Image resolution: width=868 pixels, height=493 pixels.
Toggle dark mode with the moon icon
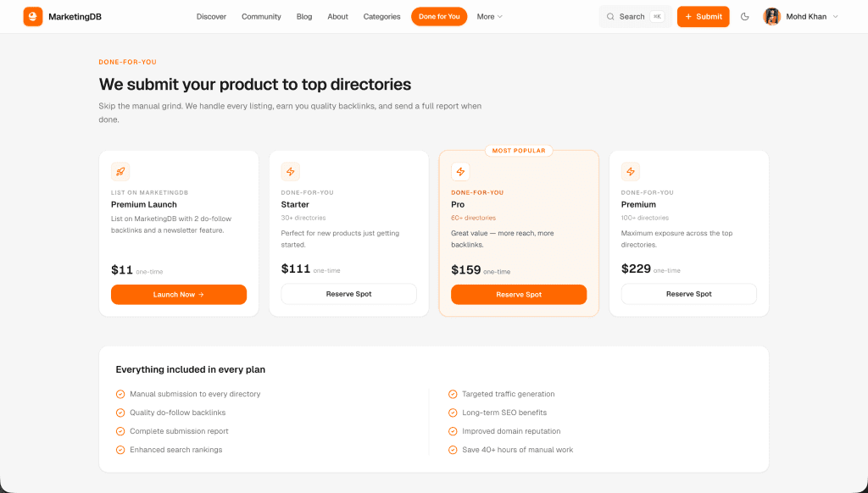(744, 16)
